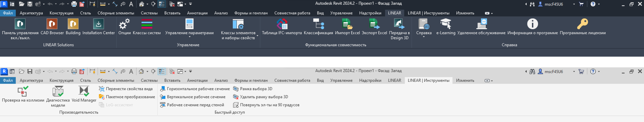Expand user mscF45U6 dropdown in dark window
The image size is (644, 122).
coord(574,4)
